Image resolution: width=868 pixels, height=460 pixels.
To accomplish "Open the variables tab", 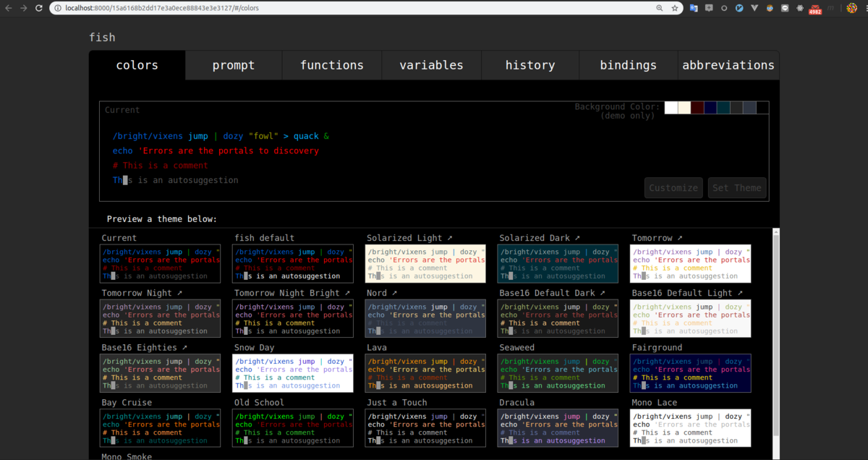I will (x=431, y=65).
